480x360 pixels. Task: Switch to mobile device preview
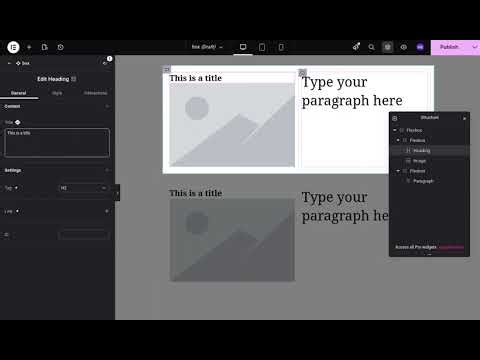(281, 47)
